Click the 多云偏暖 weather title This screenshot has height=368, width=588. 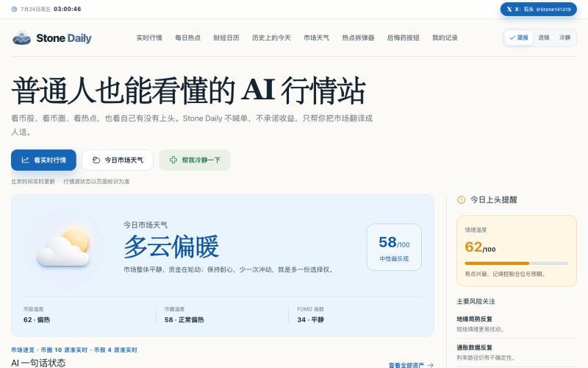coord(171,247)
